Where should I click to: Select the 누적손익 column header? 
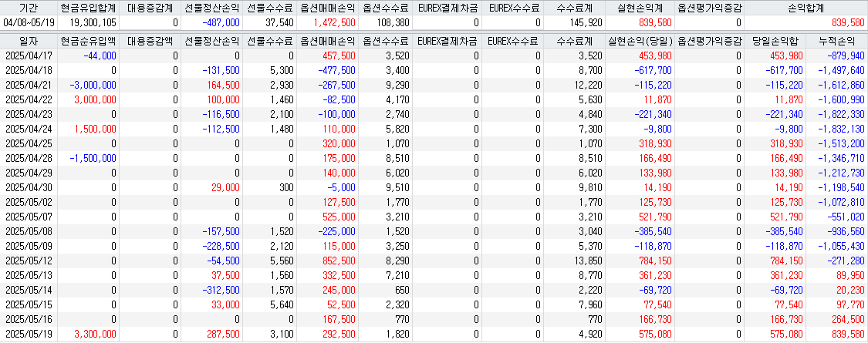coord(836,40)
